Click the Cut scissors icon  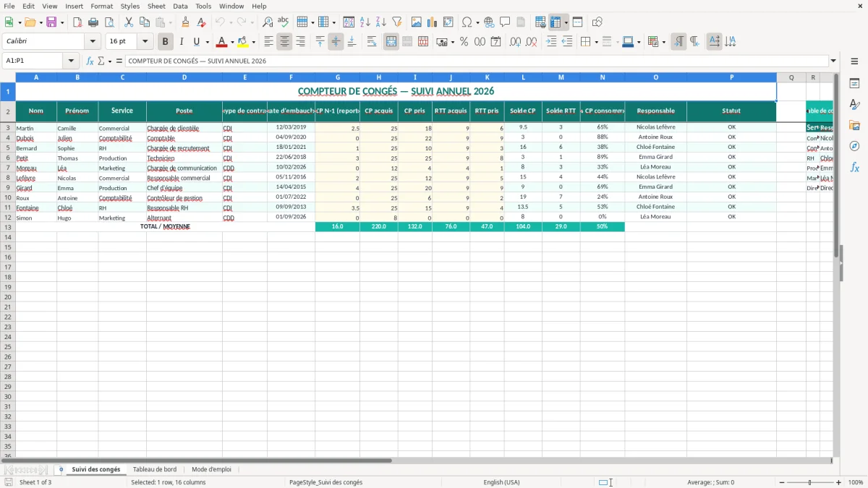click(x=128, y=22)
